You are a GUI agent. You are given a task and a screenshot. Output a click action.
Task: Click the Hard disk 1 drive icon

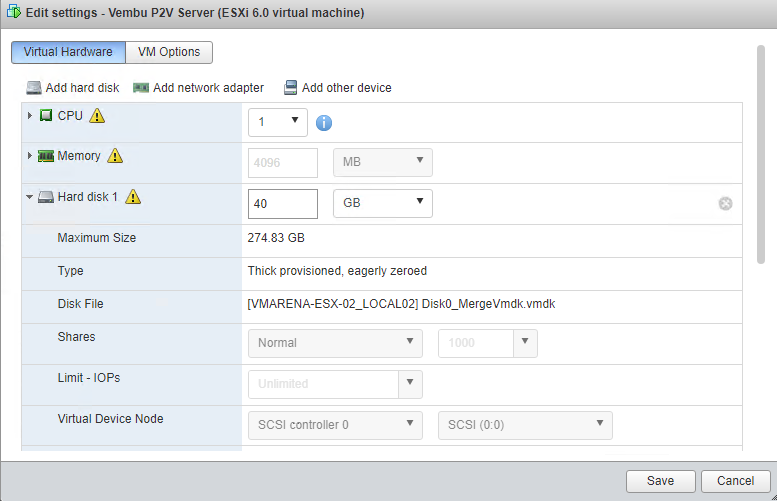(x=46, y=197)
